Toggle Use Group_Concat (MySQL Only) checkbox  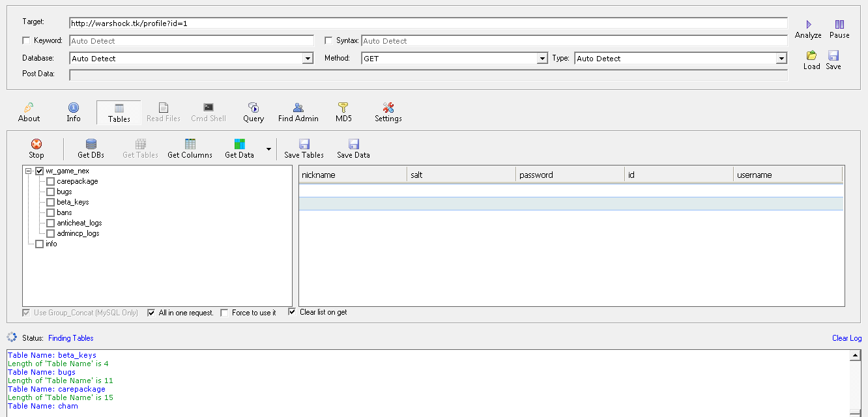(x=26, y=313)
